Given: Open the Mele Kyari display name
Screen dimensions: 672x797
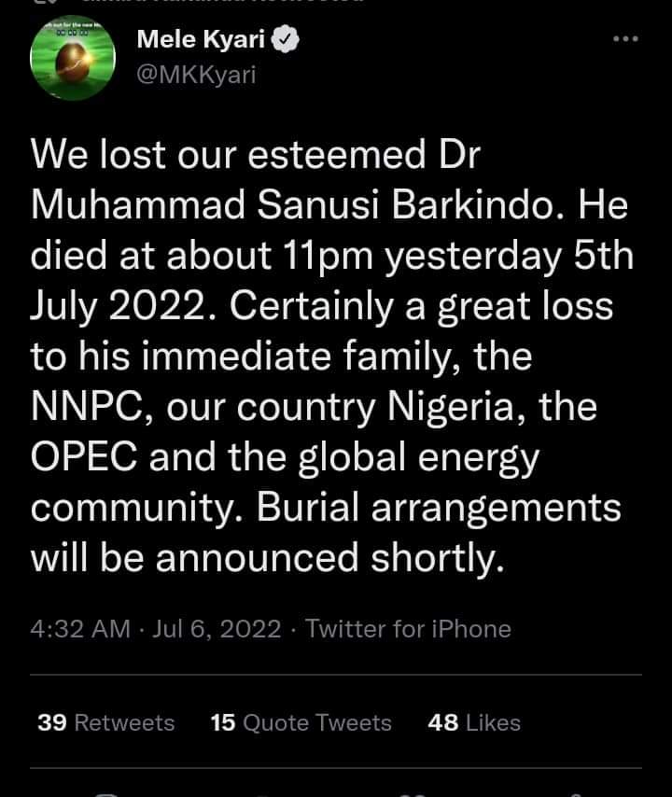Looking at the screenshot, I should pos(200,41).
